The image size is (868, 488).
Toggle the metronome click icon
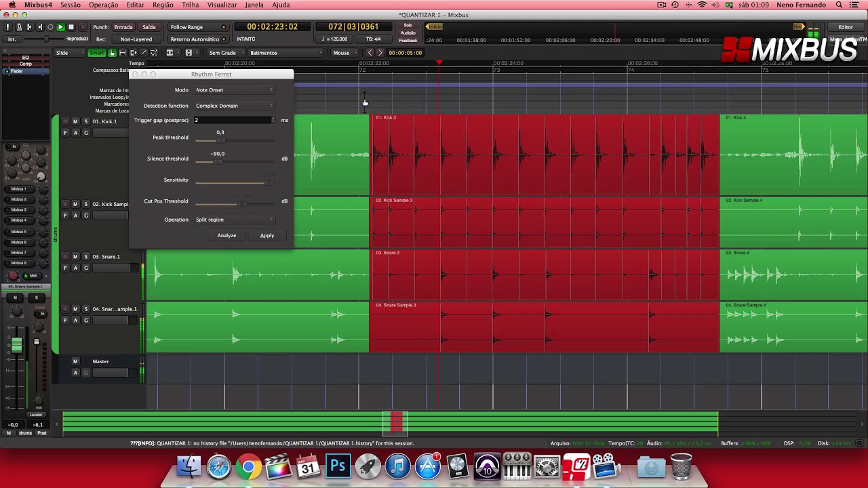click(19, 27)
